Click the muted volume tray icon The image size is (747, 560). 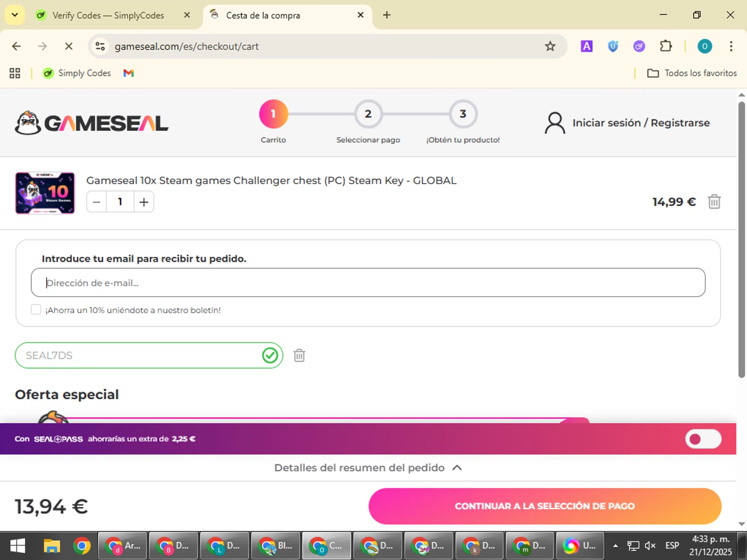click(650, 546)
